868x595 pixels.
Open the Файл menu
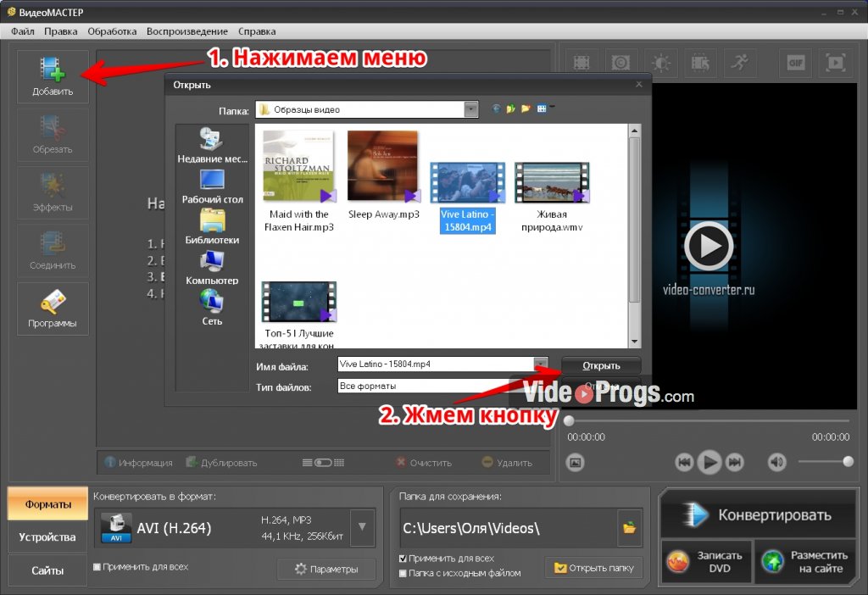(x=23, y=31)
